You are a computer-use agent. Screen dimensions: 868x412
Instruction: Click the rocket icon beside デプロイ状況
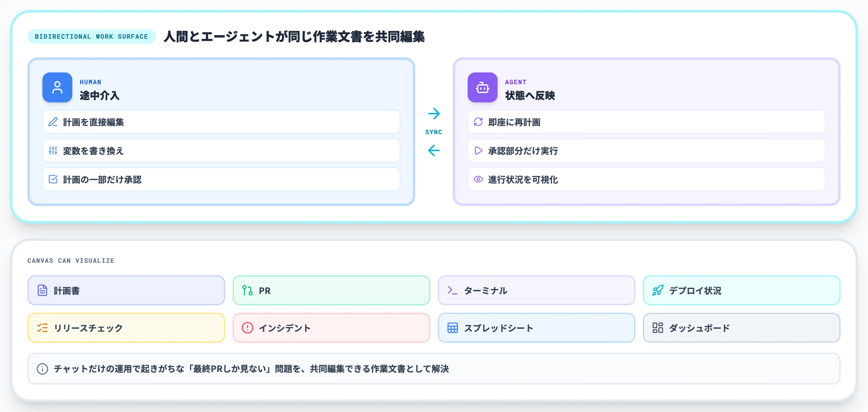(658, 291)
